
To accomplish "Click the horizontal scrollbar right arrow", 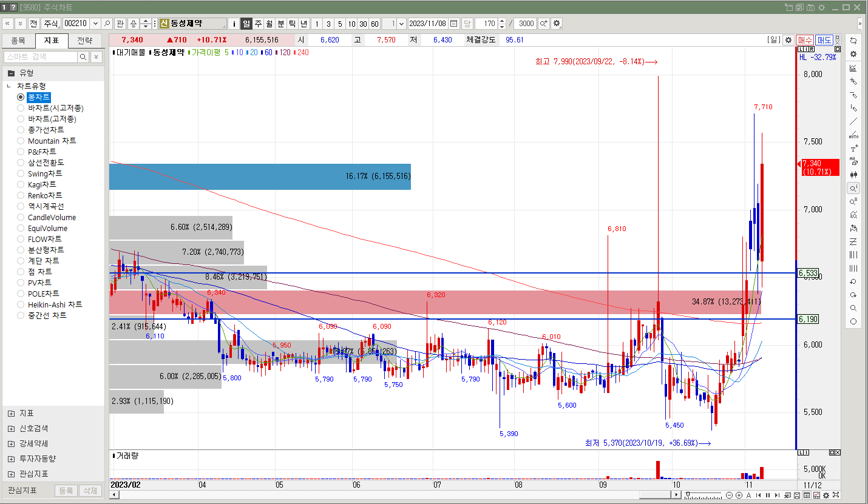I will [677, 495].
